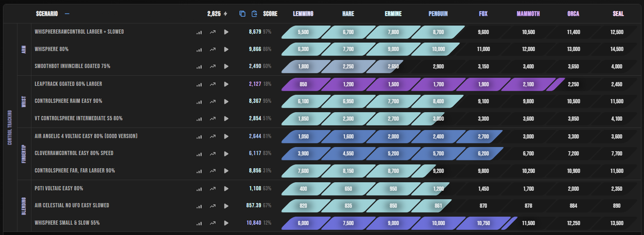Click the Lemming rank column header
This screenshot has height=235, width=644.
click(303, 14)
